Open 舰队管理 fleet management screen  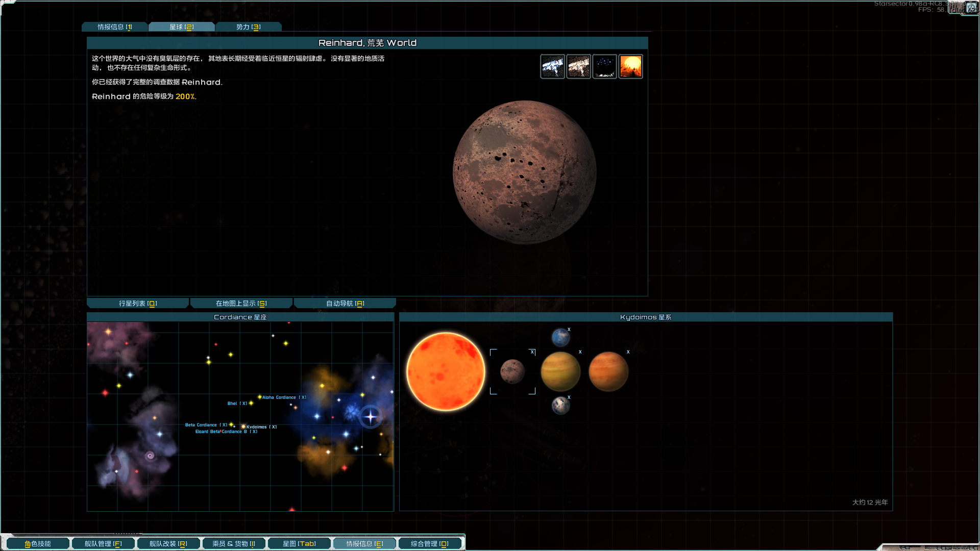(x=103, y=544)
